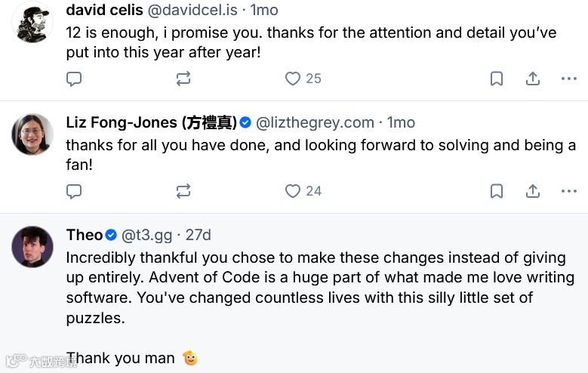
Task: Open more options on Liz Fong-Jones's post
Action: (568, 191)
